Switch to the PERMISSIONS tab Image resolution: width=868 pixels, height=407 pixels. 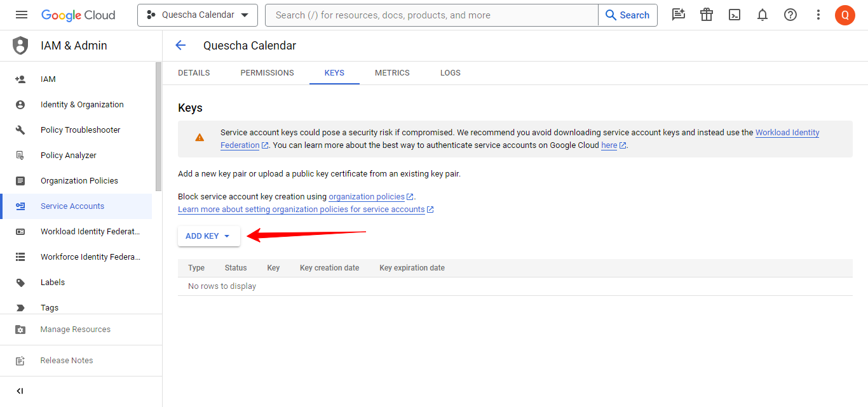(x=267, y=73)
